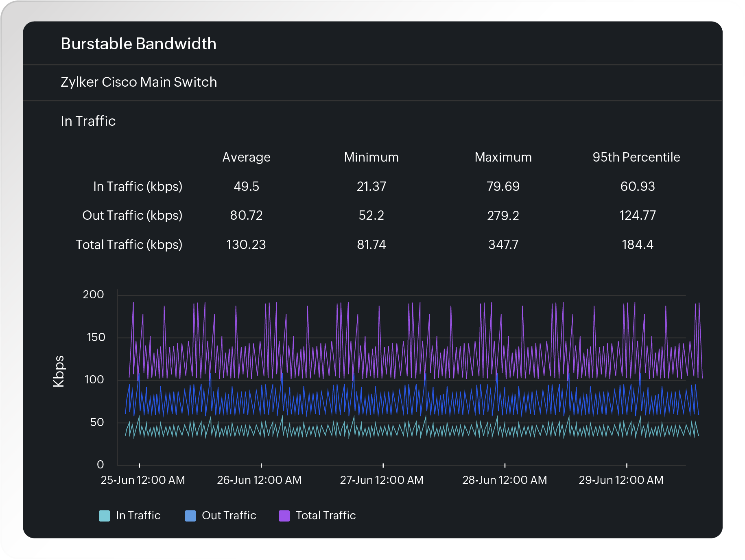Click the 27-Jun 12:00 AM axis label
Image resolution: width=745 pixels, height=560 pixels.
tap(382, 480)
